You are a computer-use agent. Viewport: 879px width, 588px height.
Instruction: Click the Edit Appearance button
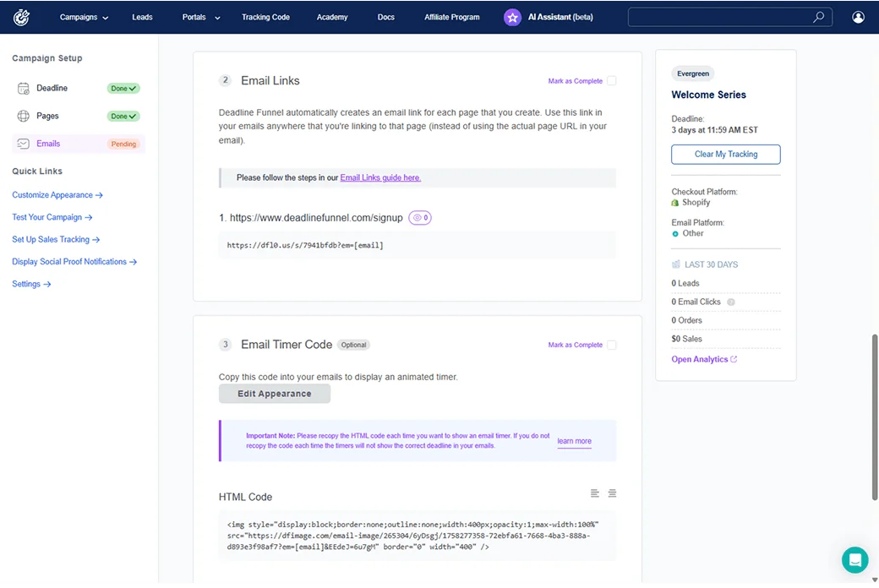(x=274, y=394)
